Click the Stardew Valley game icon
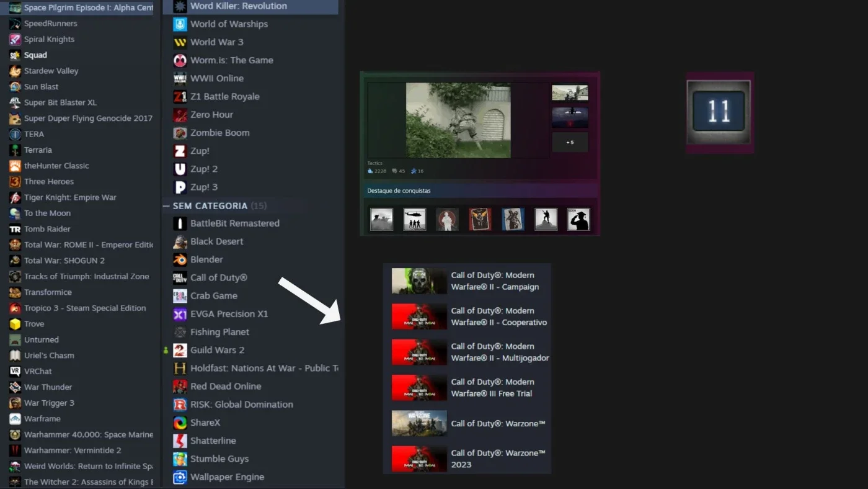Viewport: 868px width, 489px height. [x=15, y=71]
